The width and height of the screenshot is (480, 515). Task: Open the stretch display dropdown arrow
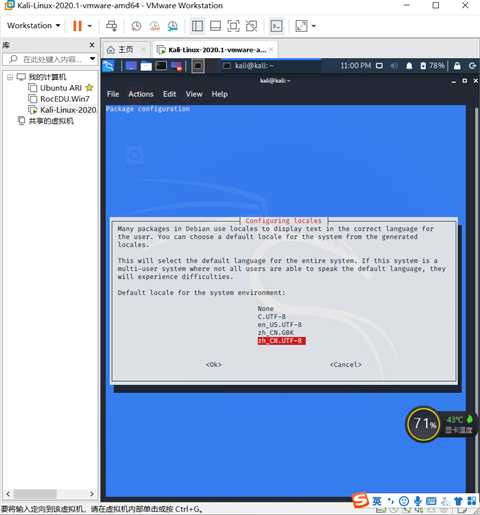(314, 26)
